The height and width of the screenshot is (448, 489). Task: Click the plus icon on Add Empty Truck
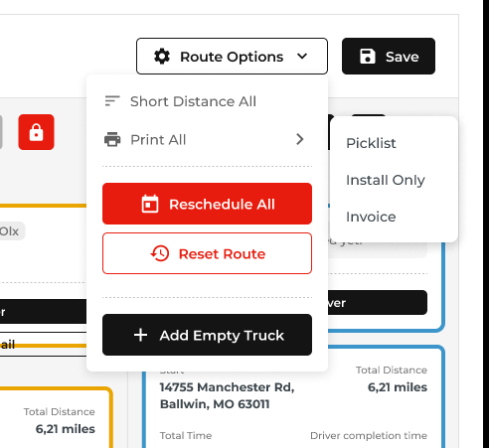(140, 335)
